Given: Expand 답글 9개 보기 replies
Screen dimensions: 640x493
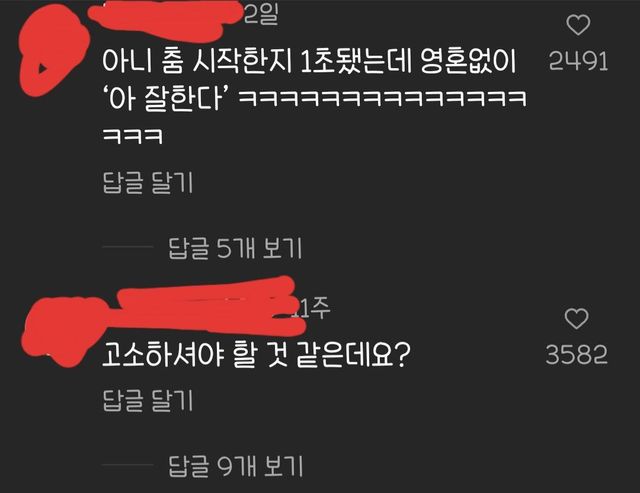Looking at the screenshot, I should coord(236,466).
